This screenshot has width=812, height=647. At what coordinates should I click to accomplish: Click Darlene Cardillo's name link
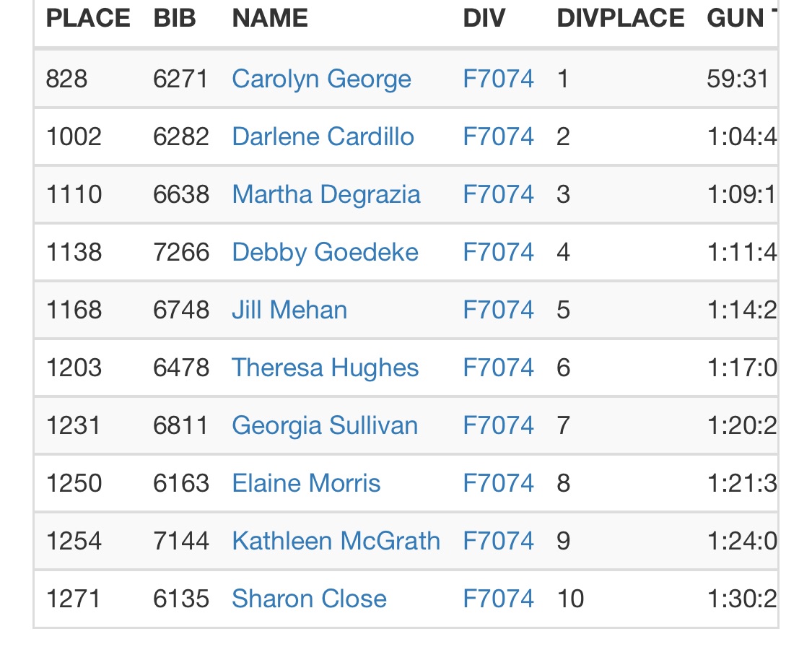(x=323, y=136)
